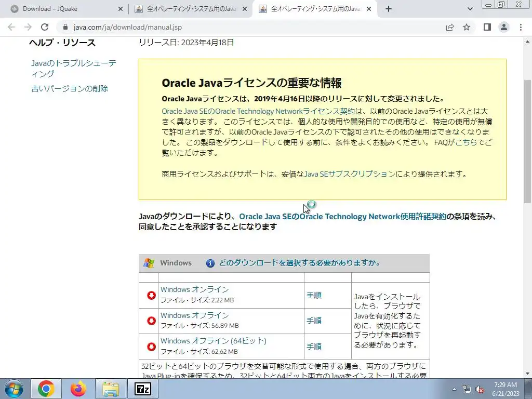
Task: Click the taskbar clock showing 7:29 AM
Action: (x=506, y=389)
